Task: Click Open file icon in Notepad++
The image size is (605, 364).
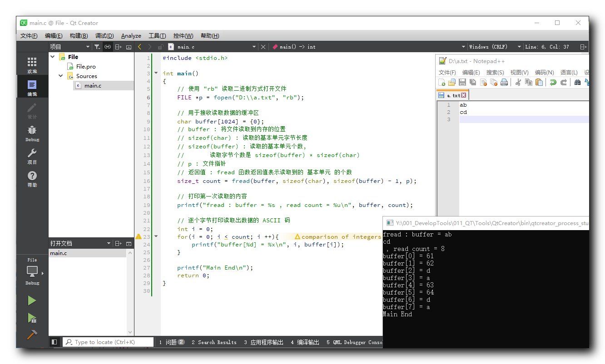Action: 452,82
